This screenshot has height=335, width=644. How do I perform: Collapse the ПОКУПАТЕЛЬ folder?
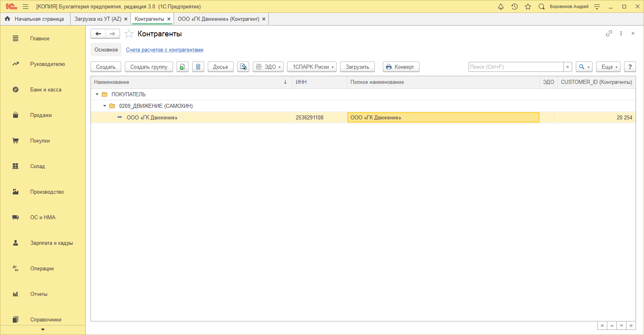click(x=97, y=95)
